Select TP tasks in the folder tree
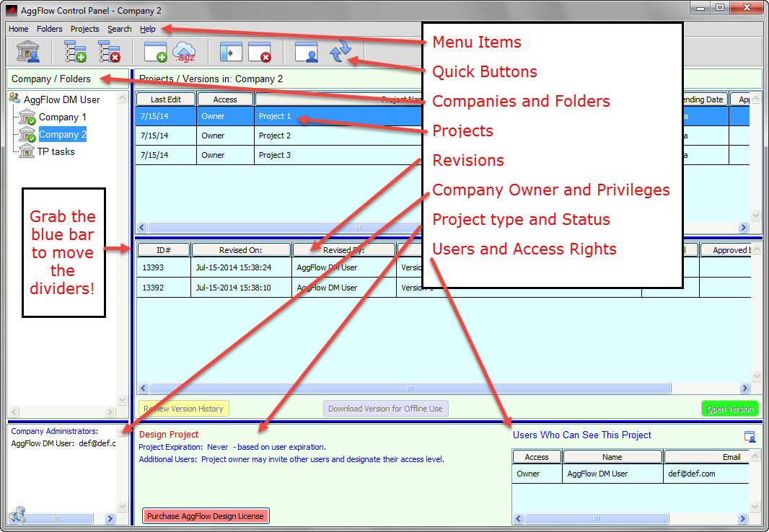This screenshot has width=769, height=532. coord(56,151)
